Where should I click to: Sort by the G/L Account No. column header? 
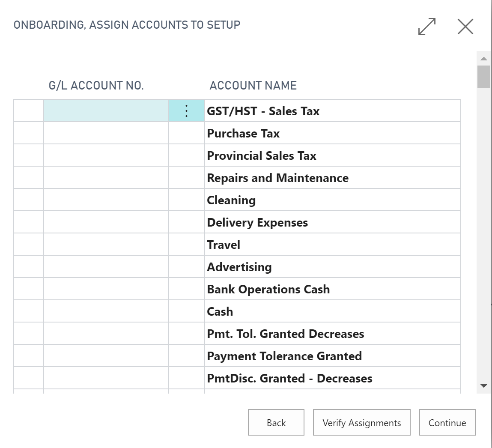[x=96, y=85]
